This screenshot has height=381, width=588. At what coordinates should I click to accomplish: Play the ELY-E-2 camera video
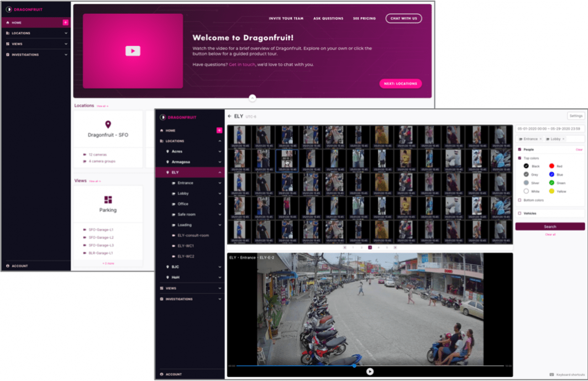point(370,371)
